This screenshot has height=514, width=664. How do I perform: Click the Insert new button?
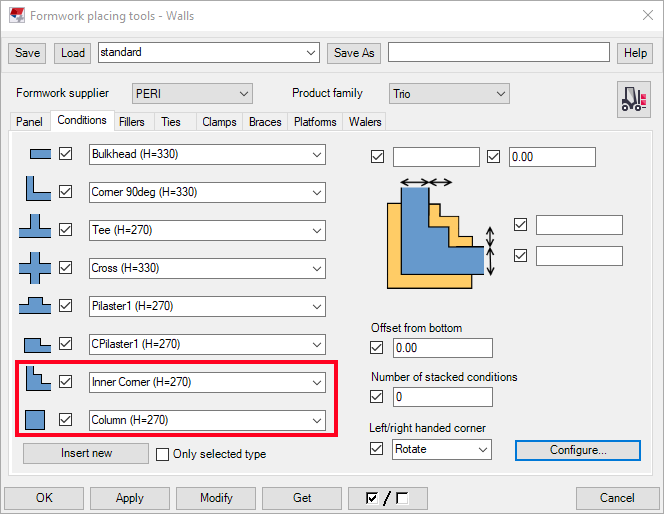pyautogui.click(x=86, y=453)
